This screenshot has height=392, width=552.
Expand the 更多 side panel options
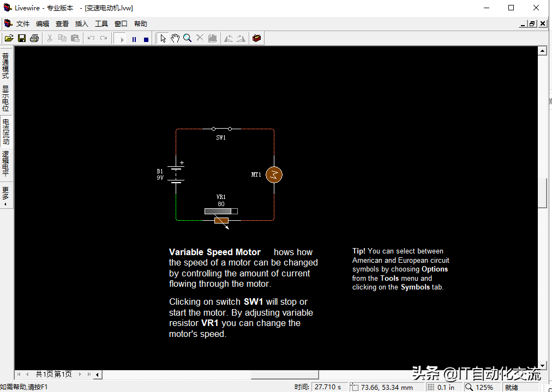pos(5,195)
